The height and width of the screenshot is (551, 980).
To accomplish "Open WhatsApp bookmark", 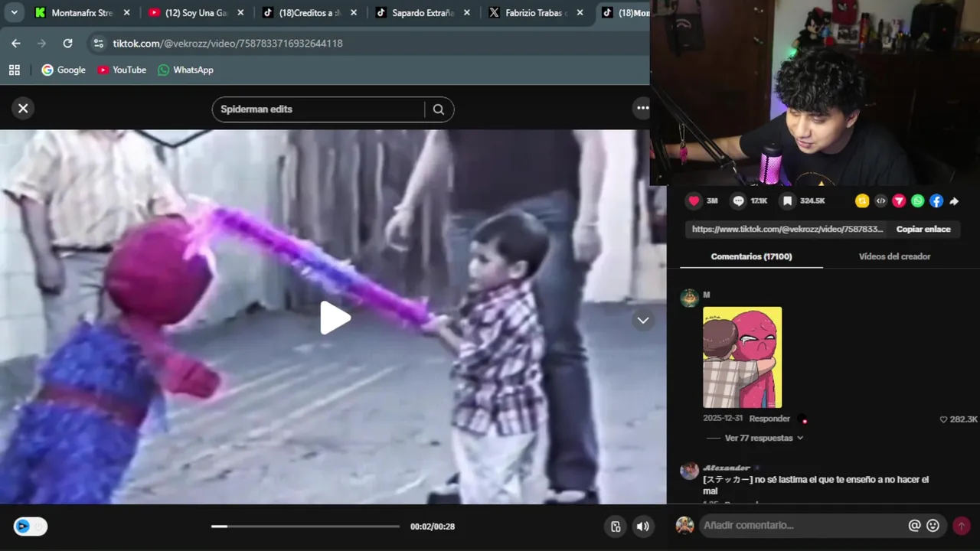I will 185,70.
